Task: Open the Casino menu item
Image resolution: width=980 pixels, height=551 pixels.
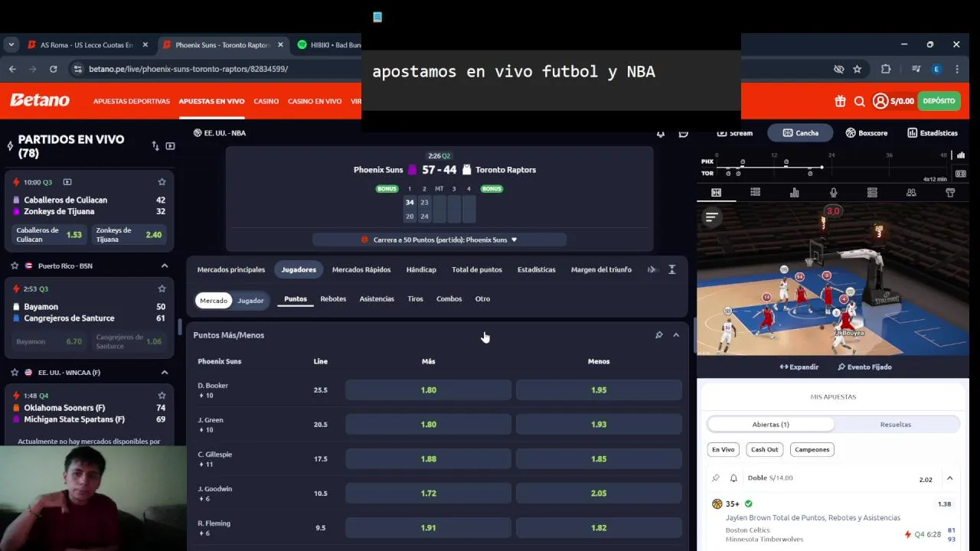Action: point(266,101)
